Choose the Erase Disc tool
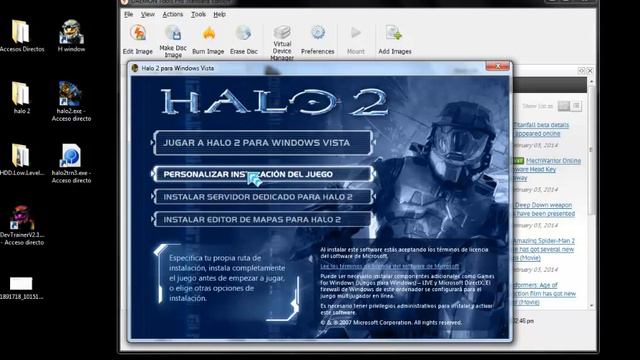The image size is (640, 360). [244, 39]
